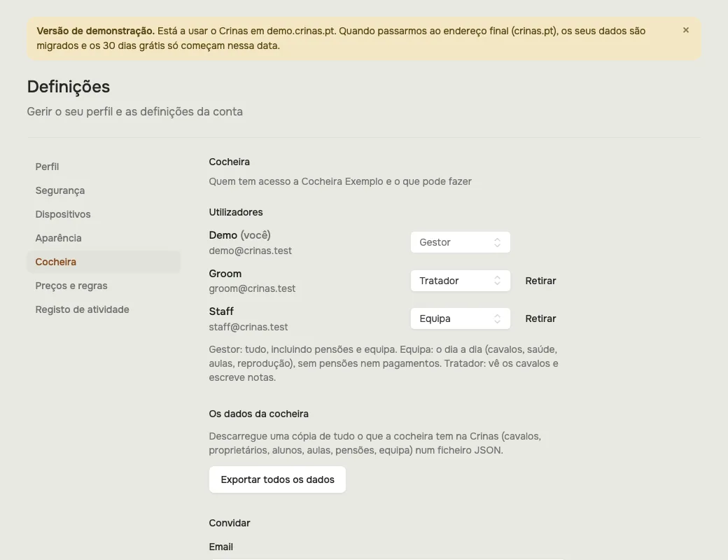Open the Tratador role dropdown for Groom
Screen dimensions: 728x560
[460, 281]
